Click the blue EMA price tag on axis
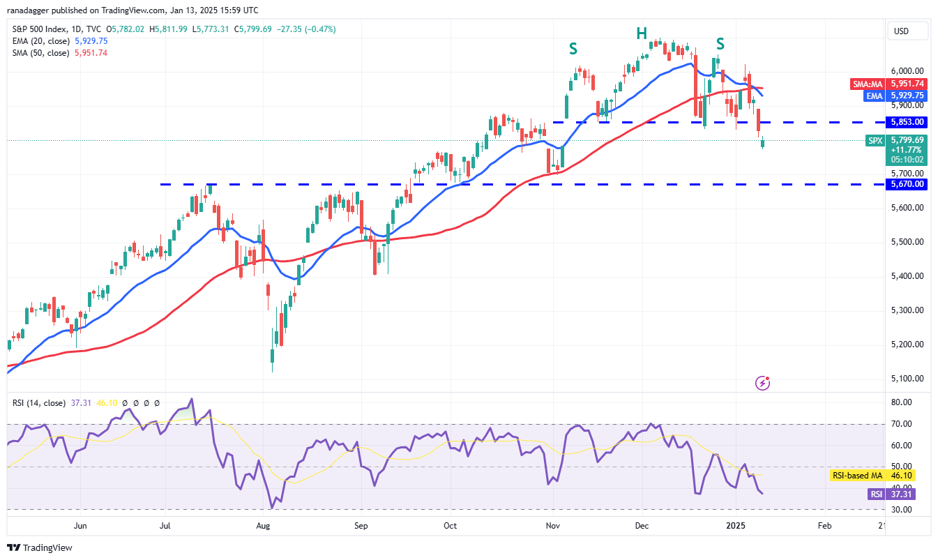This screenshot has height=560, width=938. click(x=895, y=96)
